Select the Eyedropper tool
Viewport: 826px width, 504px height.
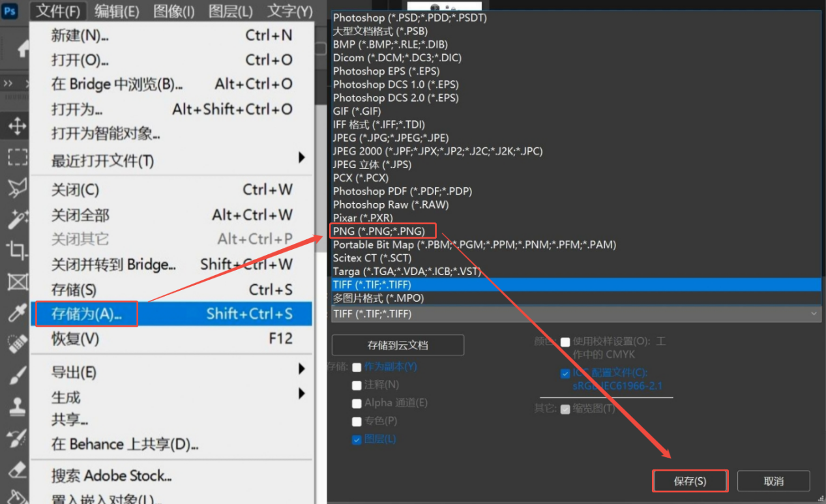click(17, 313)
